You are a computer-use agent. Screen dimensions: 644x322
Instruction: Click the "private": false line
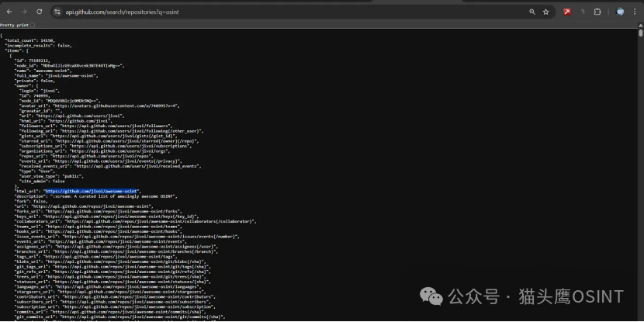click(x=35, y=81)
